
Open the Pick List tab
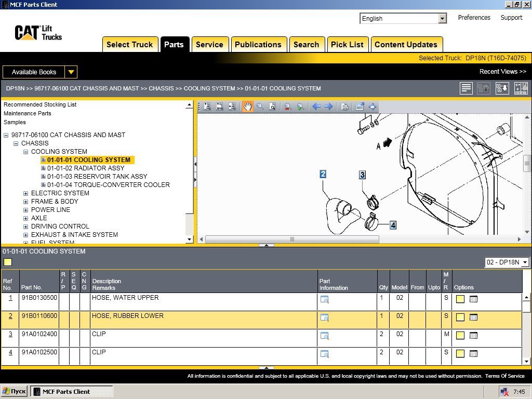pyautogui.click(x=347, y=45)
